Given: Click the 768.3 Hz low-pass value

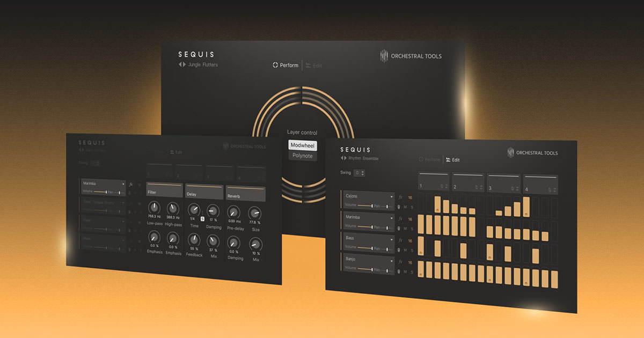Looking at the screenshot, I should (x=155, y=216).
